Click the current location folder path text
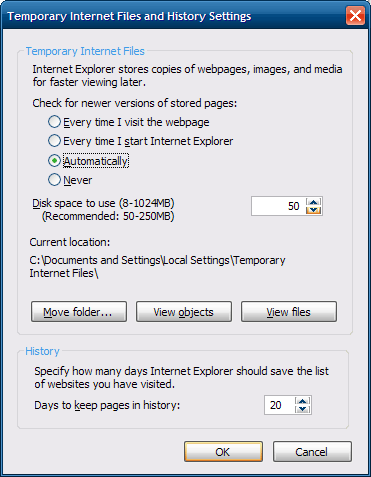The width and height of the screenshot is (371, 477). point(157,266)
